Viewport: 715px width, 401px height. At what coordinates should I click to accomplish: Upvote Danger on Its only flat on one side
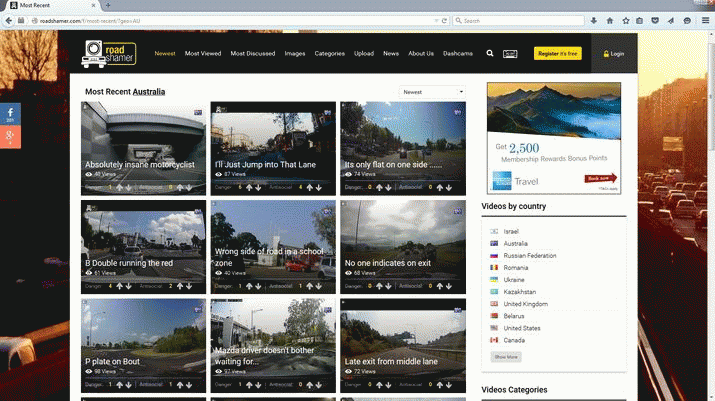(379, 187)
